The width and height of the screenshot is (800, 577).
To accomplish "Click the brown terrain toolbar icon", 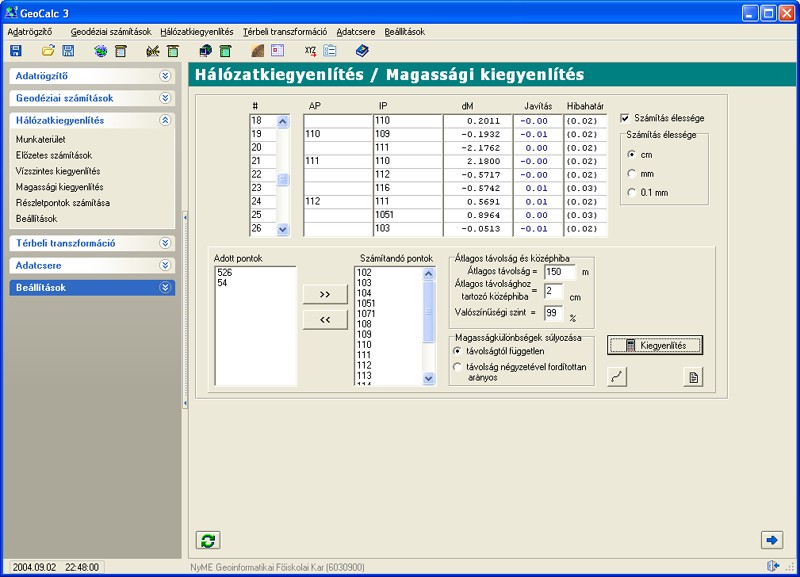I will coord(258,51).
